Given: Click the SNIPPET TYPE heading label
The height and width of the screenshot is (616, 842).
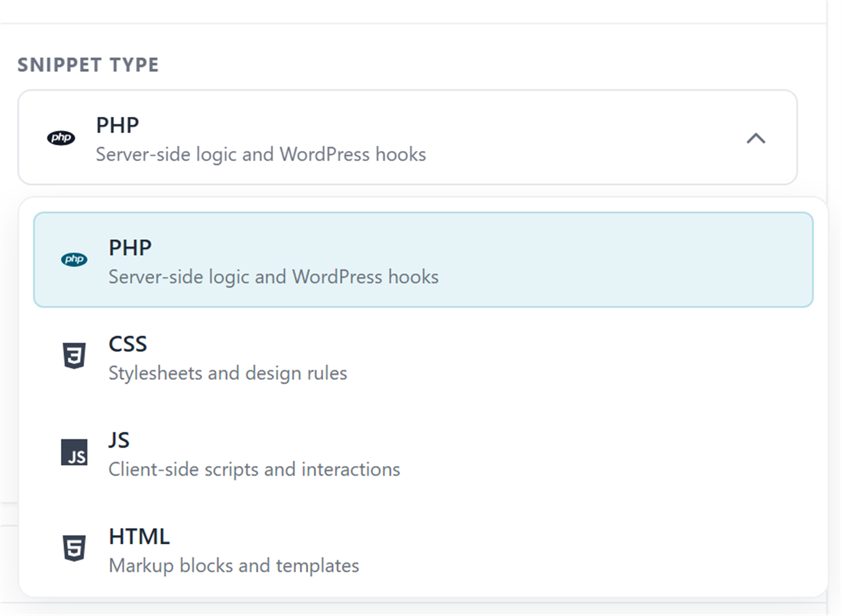Looking at the screenshot, I should point(88,65).
